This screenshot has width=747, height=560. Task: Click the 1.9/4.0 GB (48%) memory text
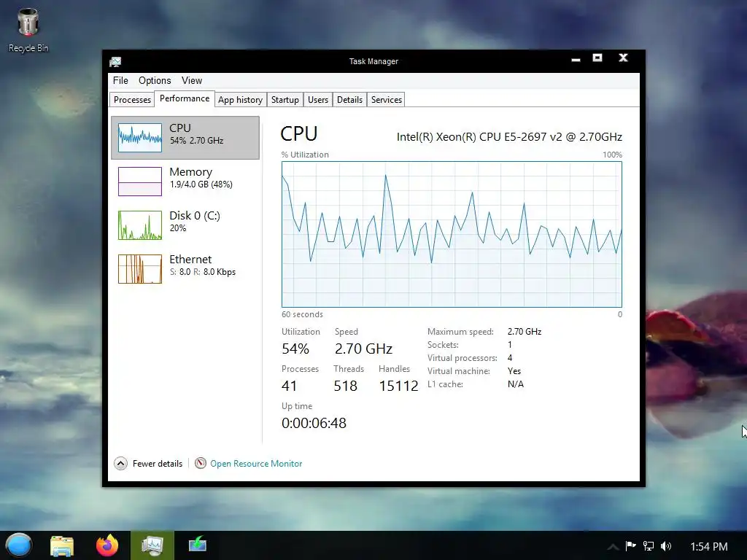[201, 184]
